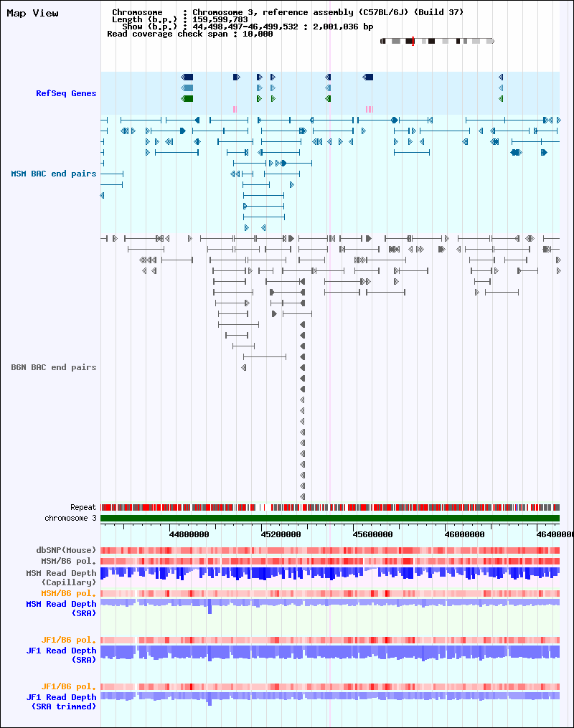
Task: Click the leftmost dark blue RefSeq gene arrow
Action: [x=187, y=77]
